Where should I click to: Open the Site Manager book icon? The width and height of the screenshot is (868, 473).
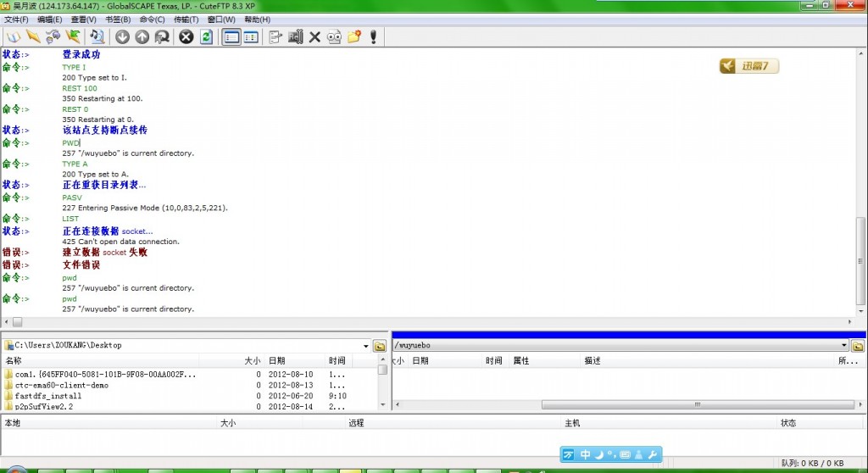(x=14, y=37)
